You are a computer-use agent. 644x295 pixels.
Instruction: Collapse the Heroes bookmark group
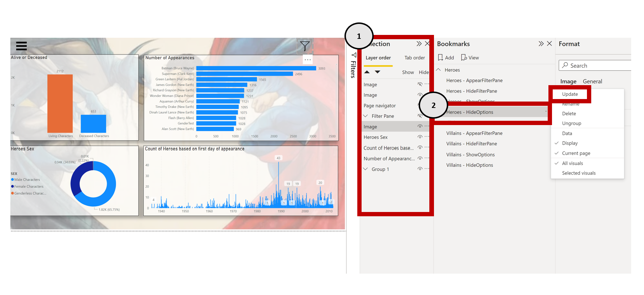click(439, 70)
